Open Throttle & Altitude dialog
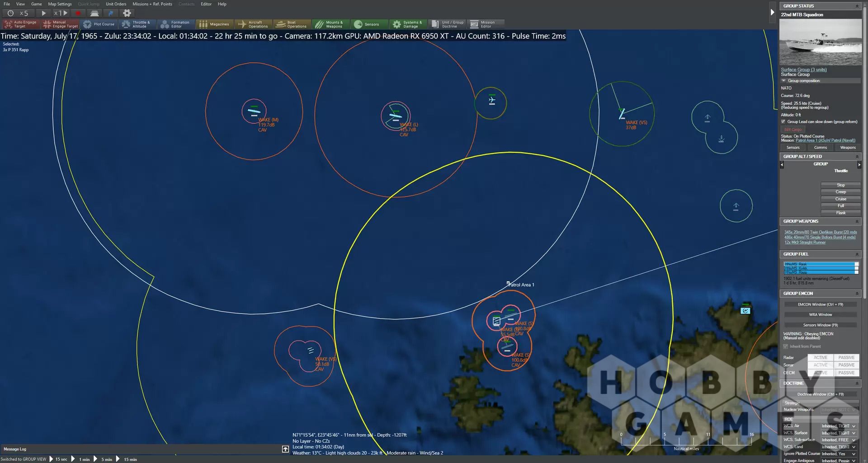Screen dimensions: 868x463 pyautogui.click(x=137, y=24)
